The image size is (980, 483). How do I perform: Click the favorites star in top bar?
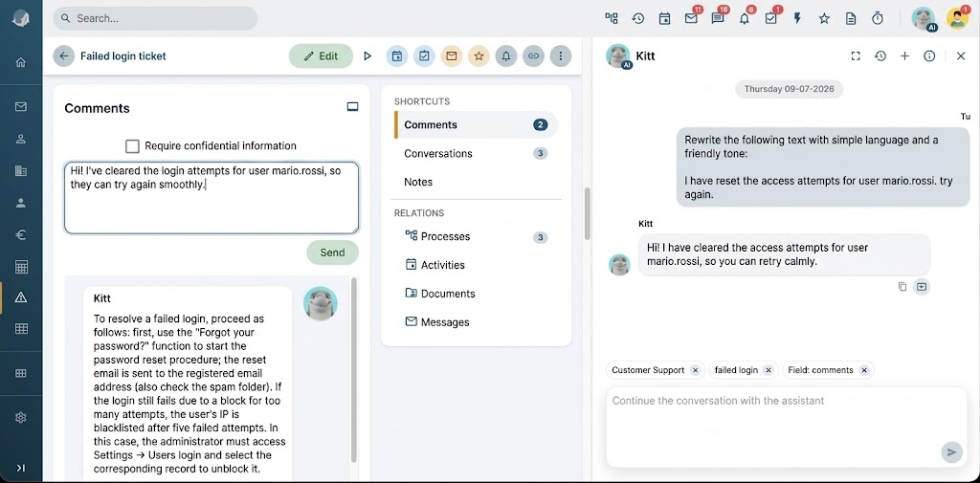click(824, 19)
